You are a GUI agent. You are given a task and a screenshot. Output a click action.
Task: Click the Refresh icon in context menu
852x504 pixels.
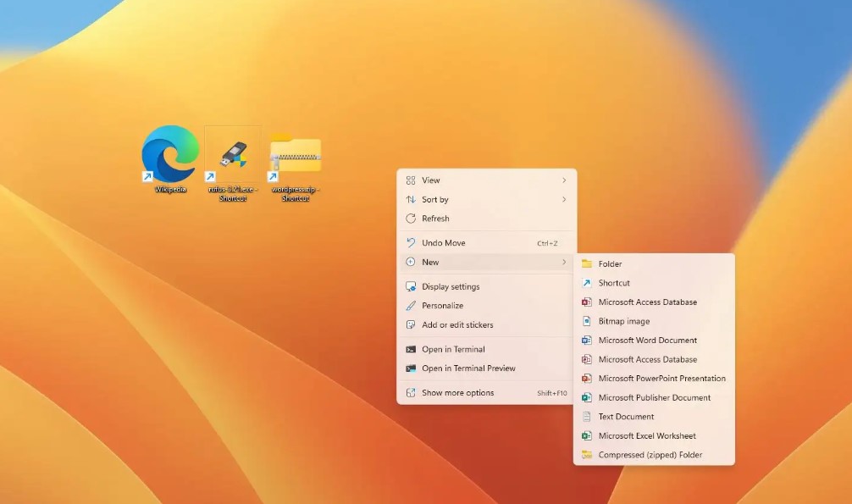coord(411,219)
